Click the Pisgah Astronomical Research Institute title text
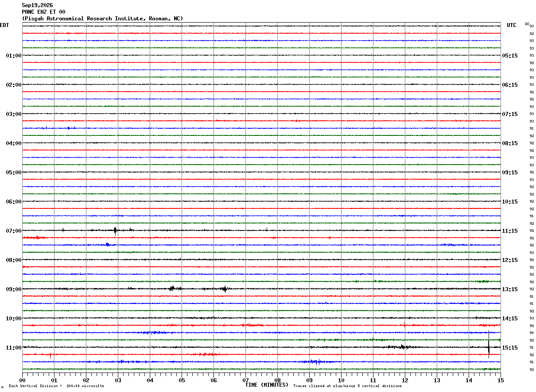The width and height of the screenshot is (536, 392). (102, 19)
